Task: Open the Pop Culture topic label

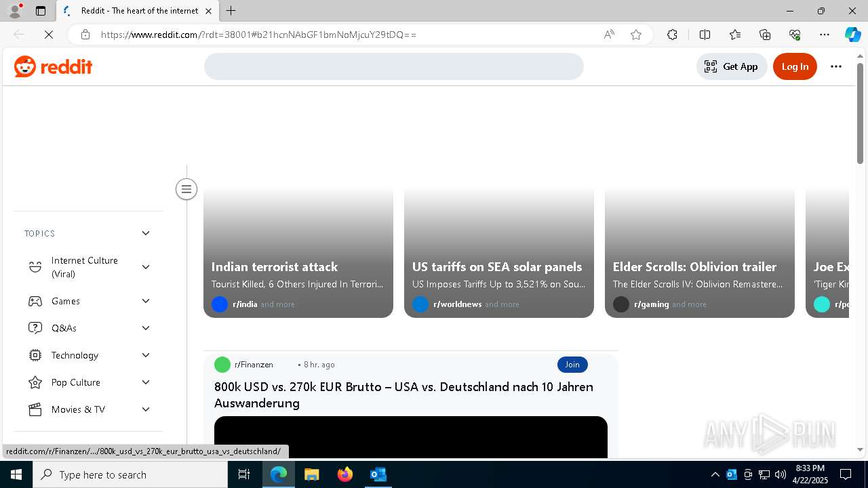Action: coord(76,382)
